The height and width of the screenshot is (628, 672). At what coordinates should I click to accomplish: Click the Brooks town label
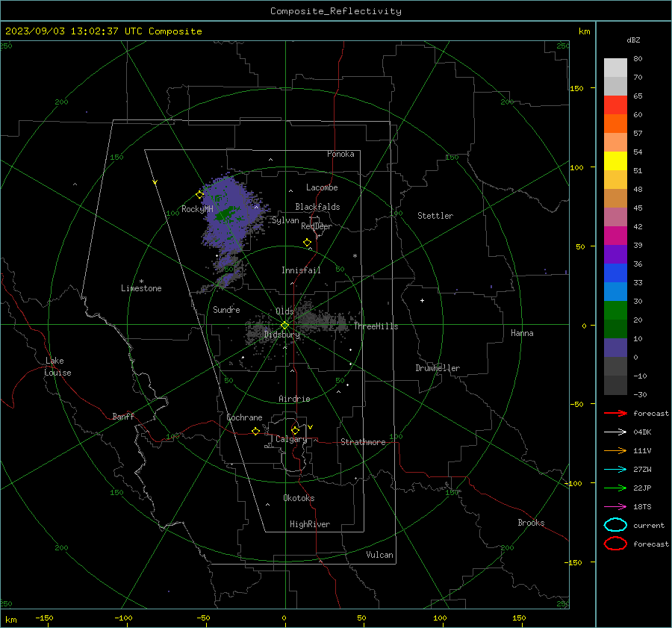(x=531, y=523)
